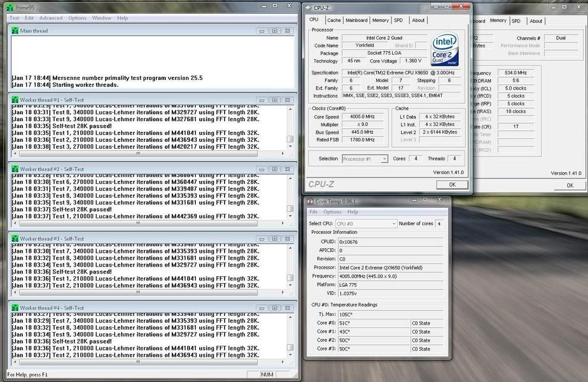The image size is (588, 382).
Task: Click OK in the background CPU-Z window
Action: tap(570, 186)
